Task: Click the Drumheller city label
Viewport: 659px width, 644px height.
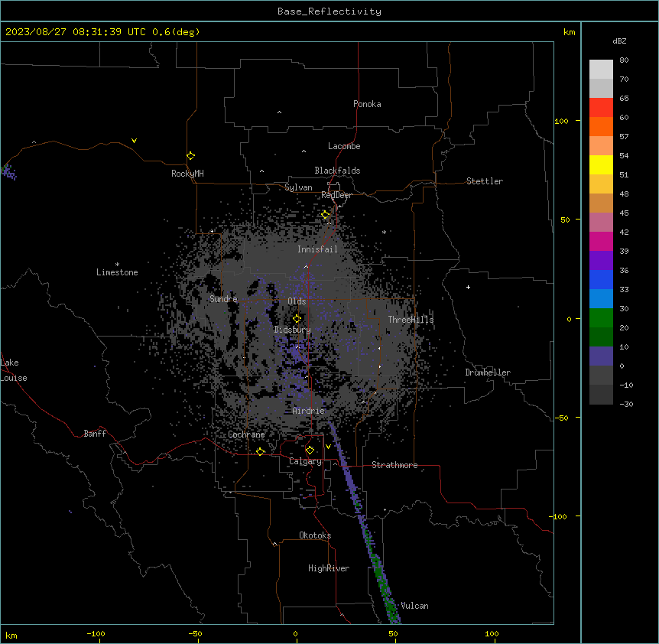Action: (488, 372)
